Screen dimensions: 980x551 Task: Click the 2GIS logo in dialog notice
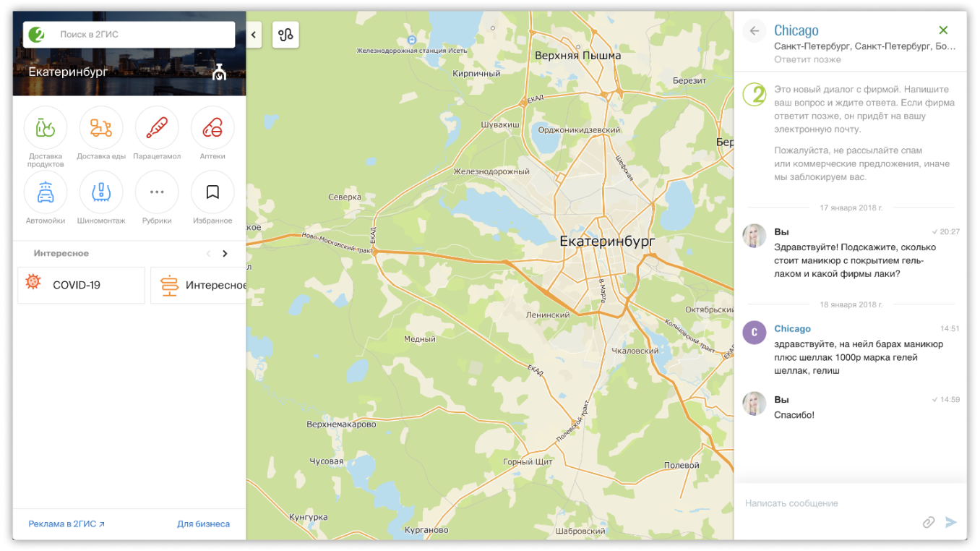[755, 95]
